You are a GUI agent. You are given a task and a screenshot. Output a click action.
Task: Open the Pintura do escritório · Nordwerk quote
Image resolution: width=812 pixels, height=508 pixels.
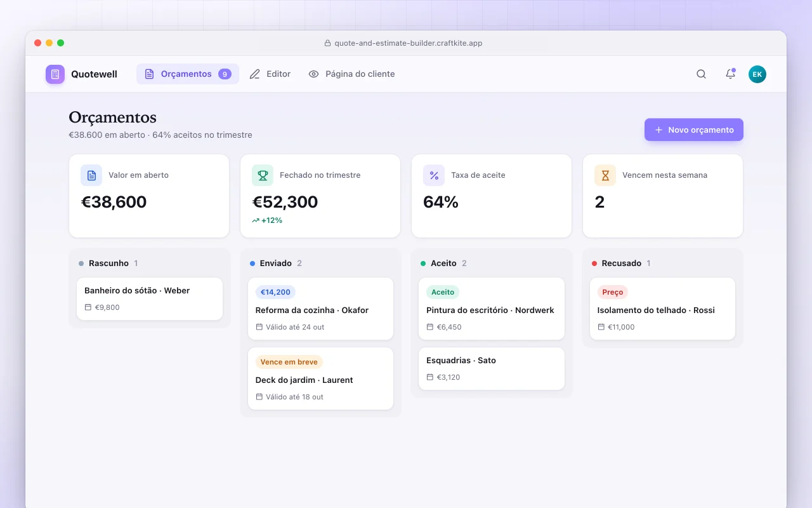[x=492, y=309]
